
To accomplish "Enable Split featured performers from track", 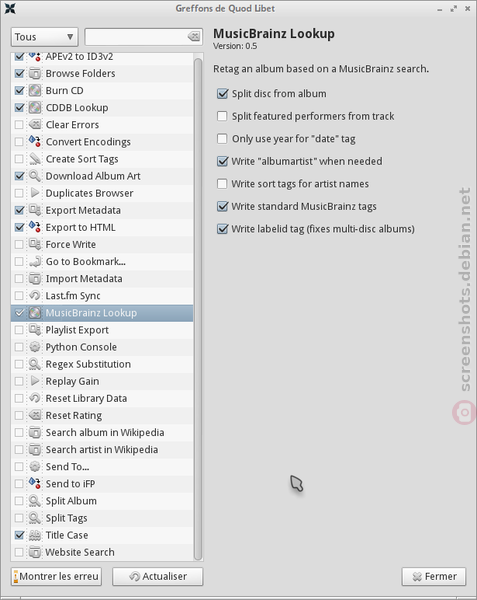I will point(222,116).
